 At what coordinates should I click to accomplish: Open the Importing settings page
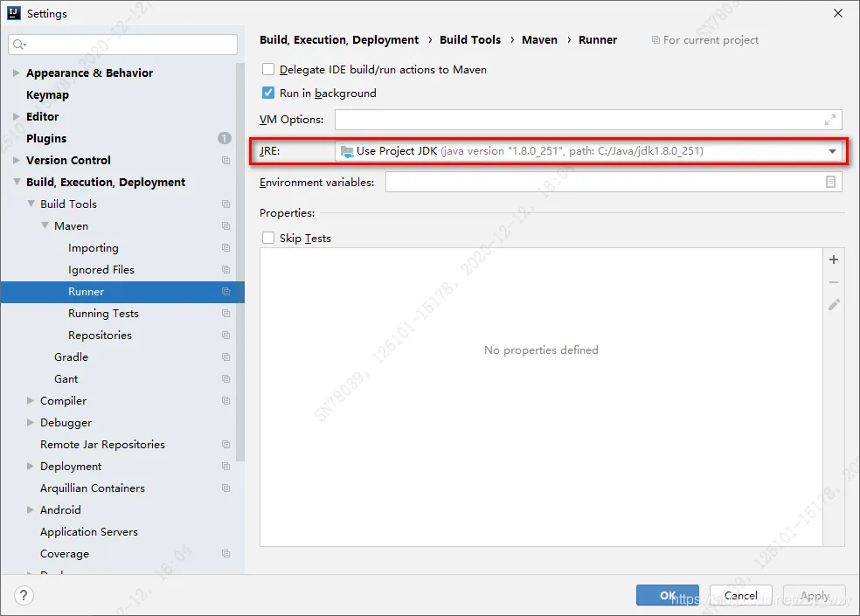point(94,248)
